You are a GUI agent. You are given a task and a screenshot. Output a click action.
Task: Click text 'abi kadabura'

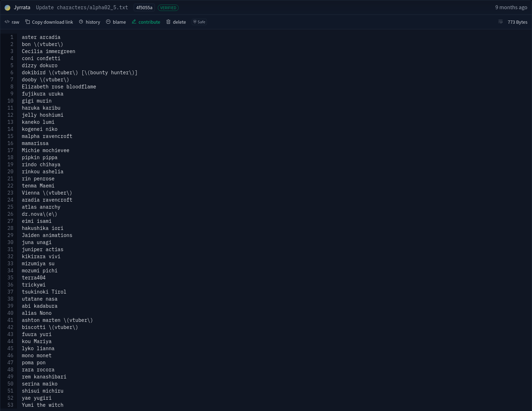click(40, 306)
